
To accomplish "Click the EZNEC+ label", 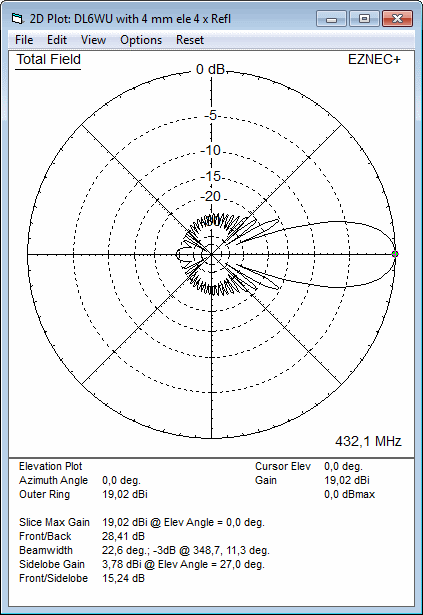I will 374,60.
